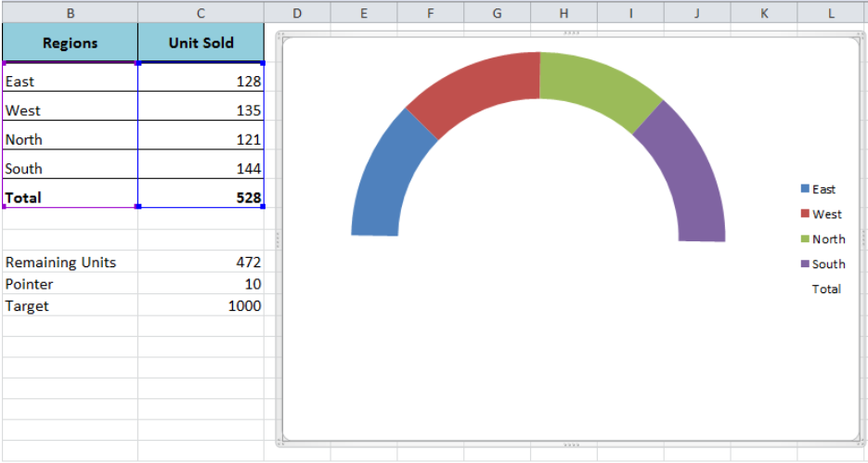868x463 pixels.
Task: Select column C header
Action: click(201, 13)
